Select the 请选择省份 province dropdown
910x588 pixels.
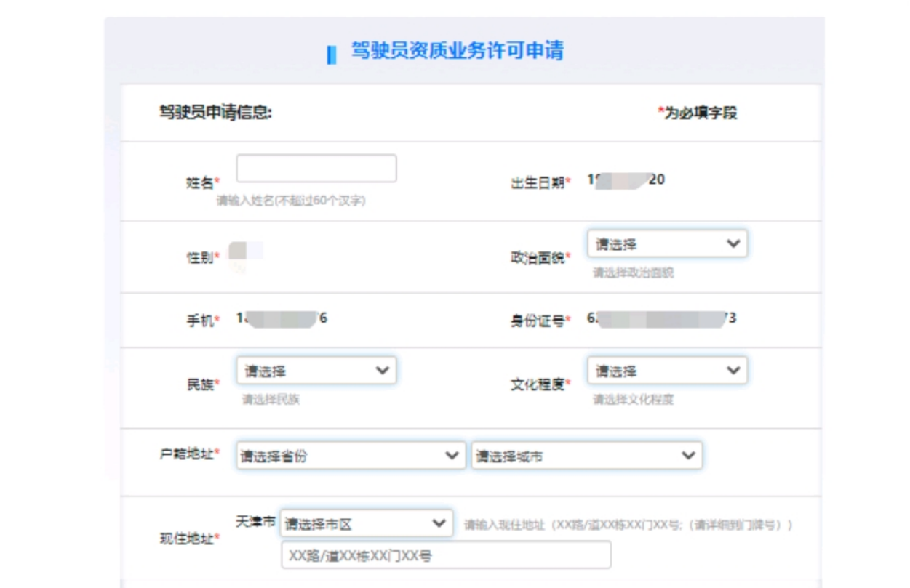(351, 456)
